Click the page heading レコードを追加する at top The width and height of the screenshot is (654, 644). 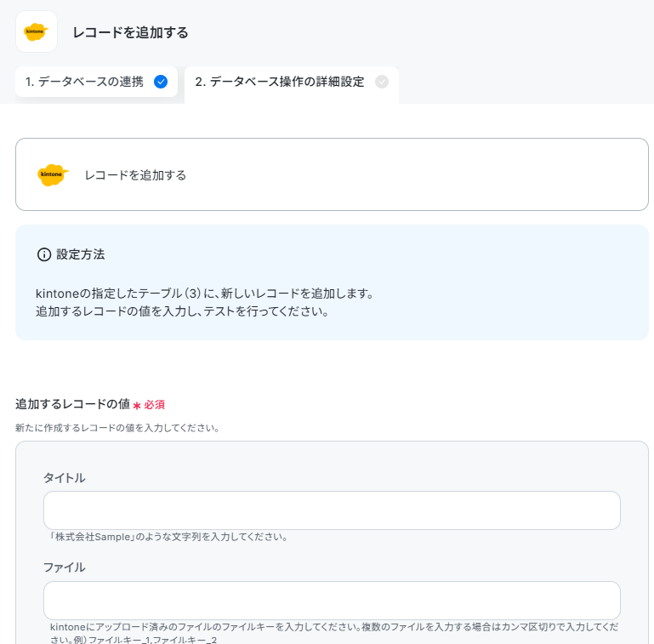tap(131, 32)
